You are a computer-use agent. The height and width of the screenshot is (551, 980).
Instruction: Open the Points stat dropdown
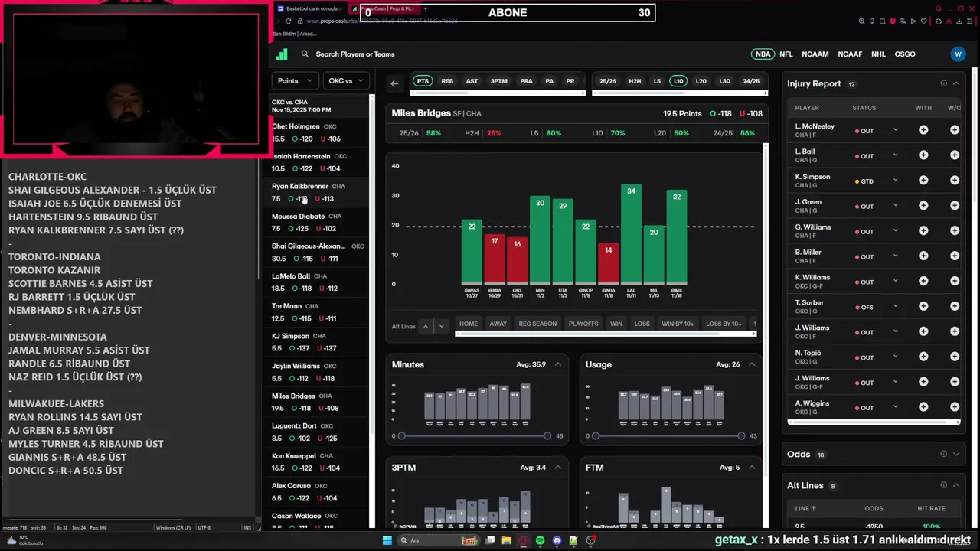(x=295, y=80)
